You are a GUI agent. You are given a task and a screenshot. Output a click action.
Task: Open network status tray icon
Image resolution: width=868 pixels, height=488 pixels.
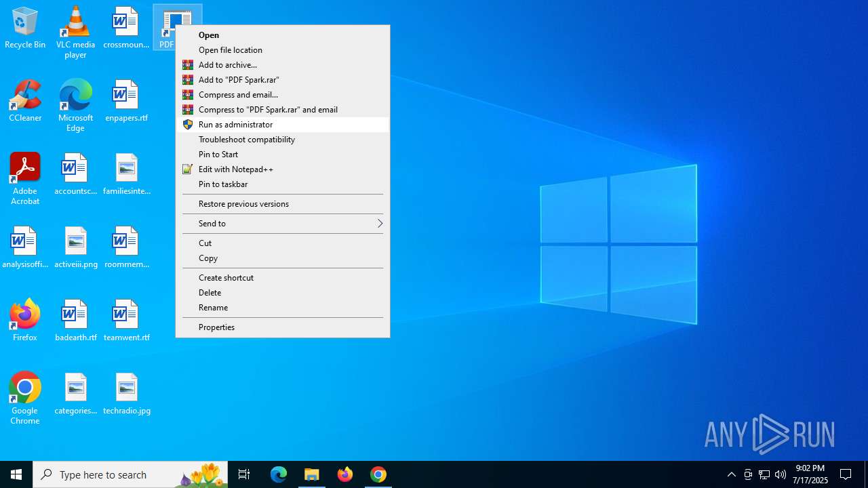(x=764, y=474)
